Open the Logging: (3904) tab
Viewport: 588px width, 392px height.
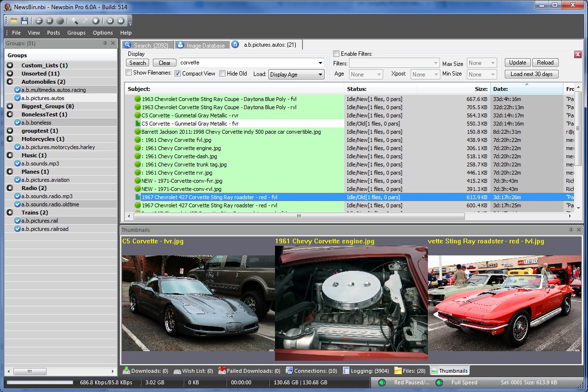(366, 371)
